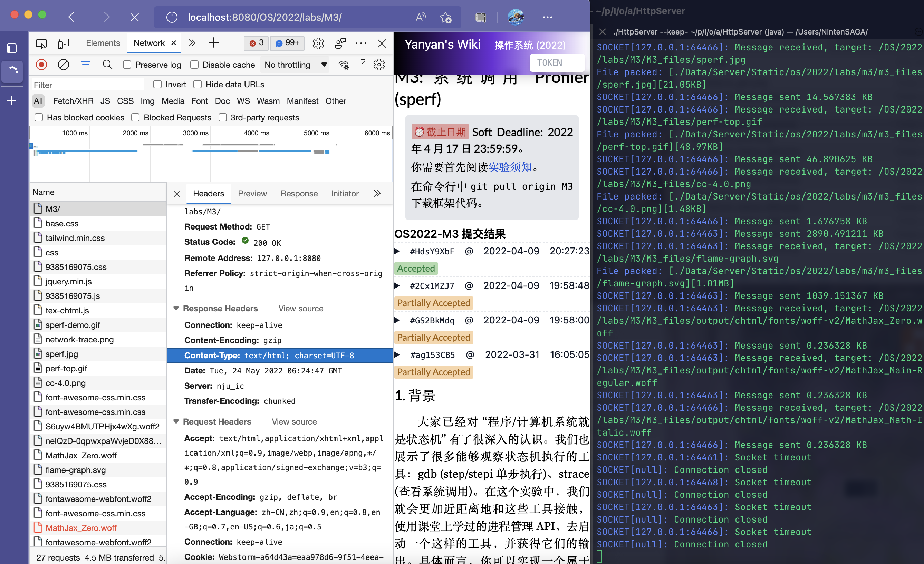The image size is (924, 564).
Task: Toggle device emulation icon
Action: click(64, 43)
